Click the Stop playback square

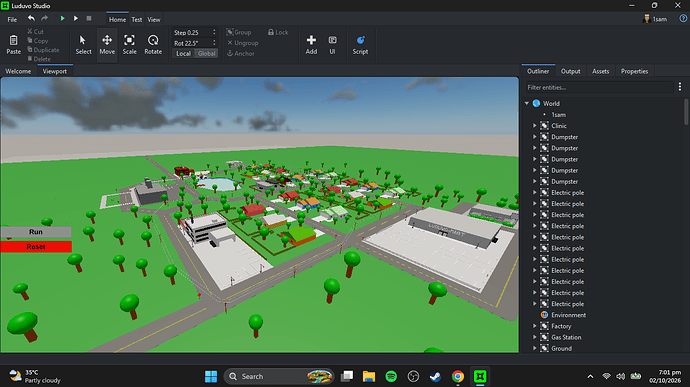[x=89, y=18]
